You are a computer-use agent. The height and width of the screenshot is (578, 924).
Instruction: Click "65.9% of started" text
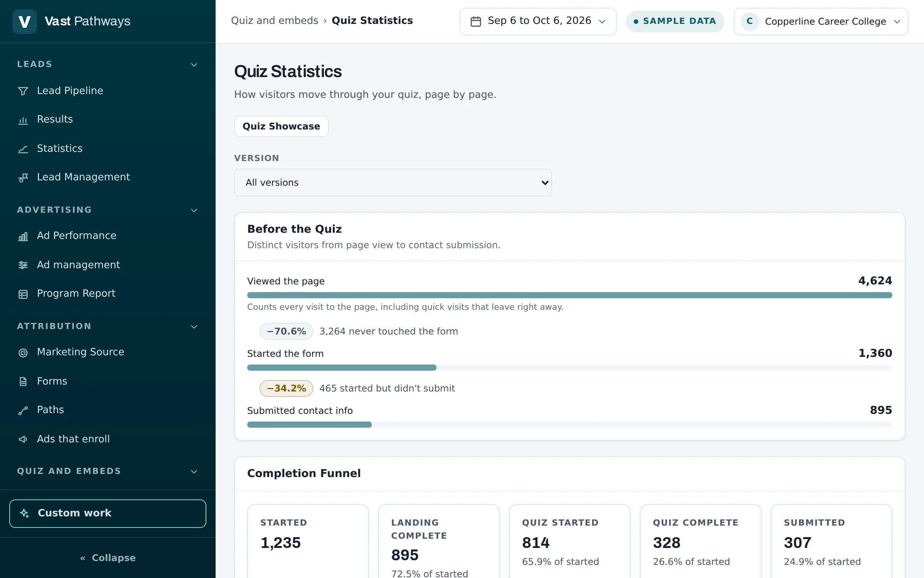(561, 562)
